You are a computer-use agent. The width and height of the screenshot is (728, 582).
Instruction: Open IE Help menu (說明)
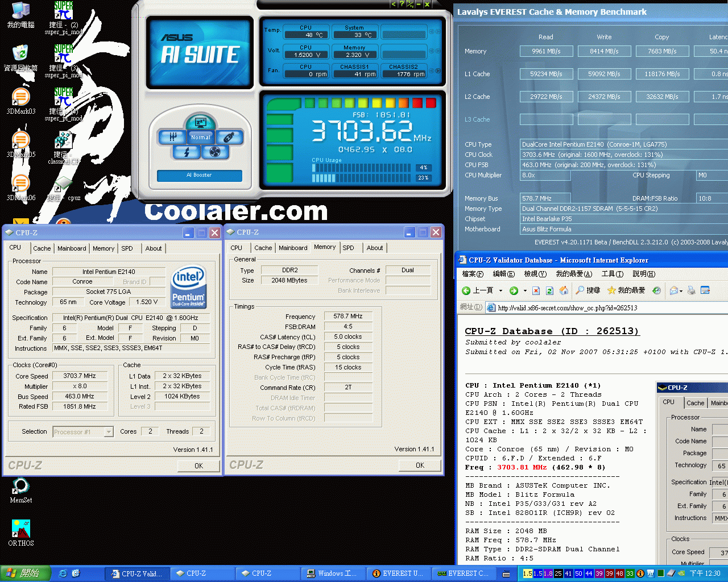[x=644, y=274]
